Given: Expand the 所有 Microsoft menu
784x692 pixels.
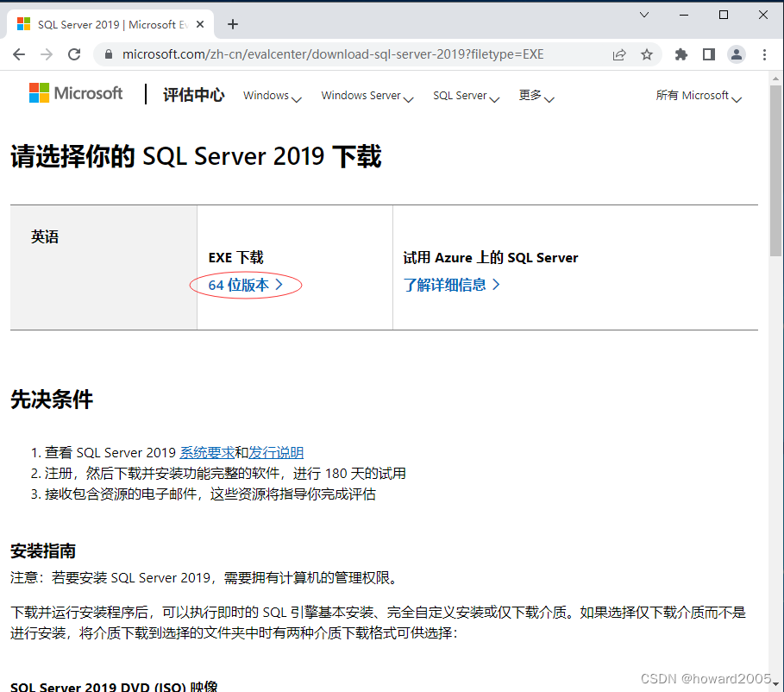Looking at the screenshot, I should tap(698, 96).
